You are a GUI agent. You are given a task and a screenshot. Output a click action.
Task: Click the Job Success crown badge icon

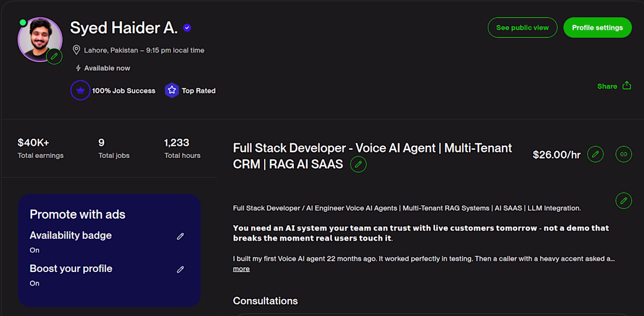click(x=81, y=91)
